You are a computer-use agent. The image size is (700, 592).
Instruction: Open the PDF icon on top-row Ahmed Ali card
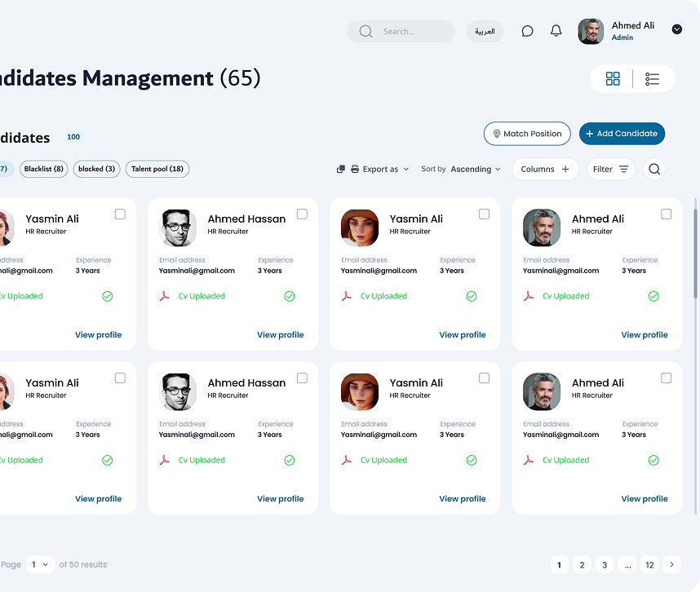tap(529, 296)
